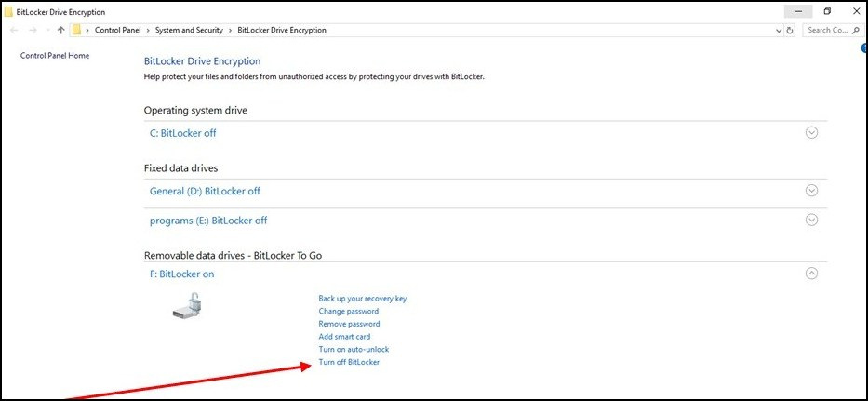Image resolution: width=868 pixels, height=401 pixels.
Task: Click the folder icon in address bar
Action: pyautogui.click(x=77, y=30)
